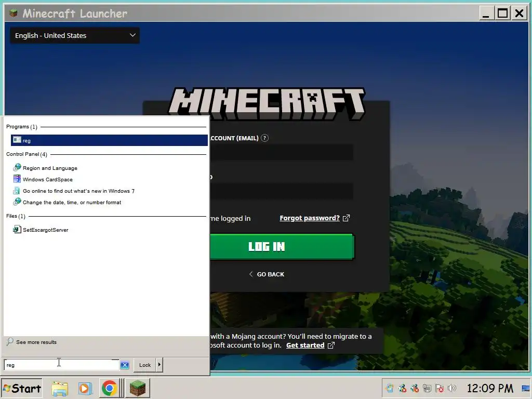Click the leftmost gadget tray icon

[x=390, y=388]
